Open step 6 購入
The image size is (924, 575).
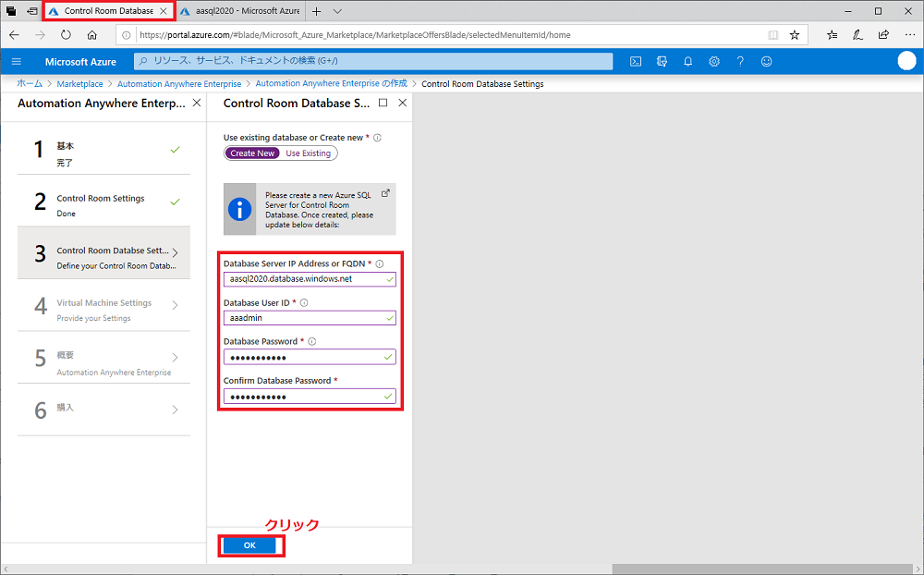point(103,410)
